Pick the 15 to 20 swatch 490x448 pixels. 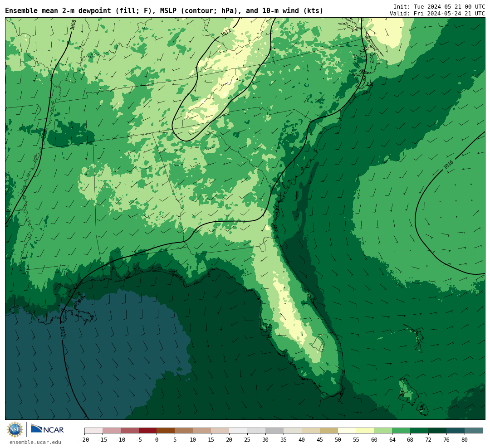220,431
